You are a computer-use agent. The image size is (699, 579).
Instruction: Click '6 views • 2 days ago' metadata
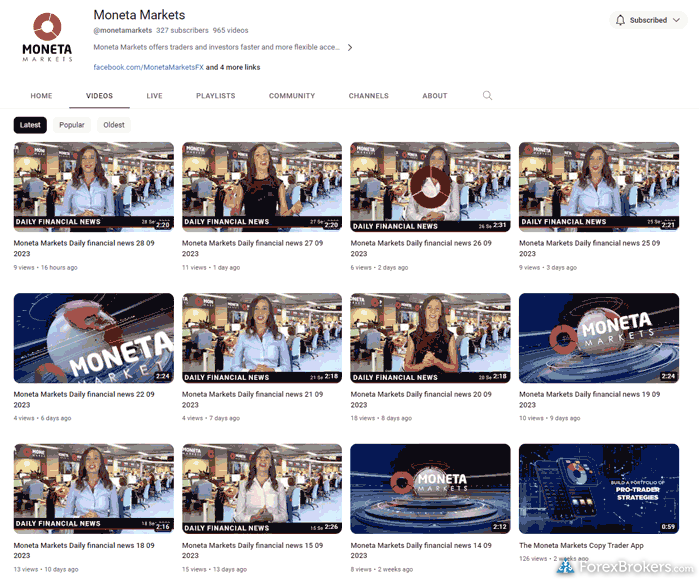(379, 267)
